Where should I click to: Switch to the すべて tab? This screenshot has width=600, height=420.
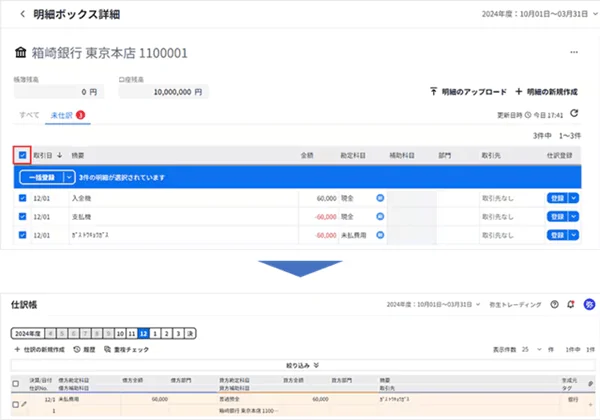point(30,115)
